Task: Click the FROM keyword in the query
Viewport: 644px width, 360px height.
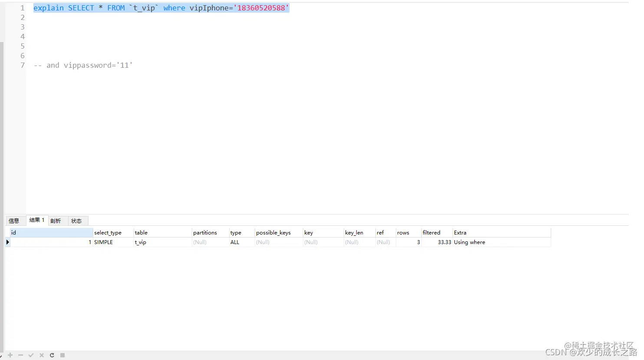Action: (x=116, y=8)
